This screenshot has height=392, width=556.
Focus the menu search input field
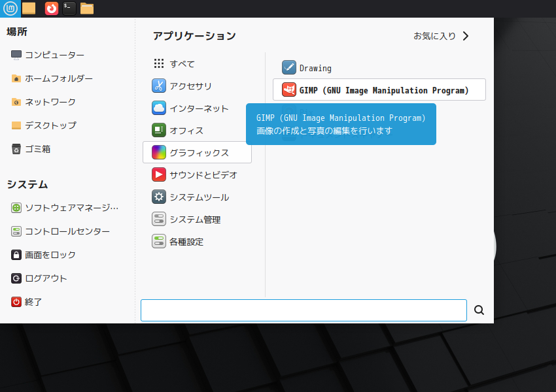tap(304, 310)
